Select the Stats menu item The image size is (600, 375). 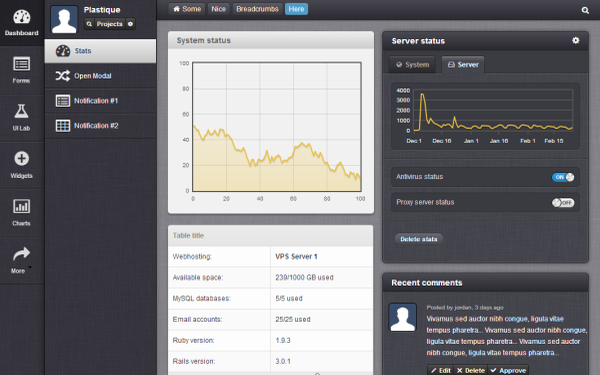click(x=100, y=51)
